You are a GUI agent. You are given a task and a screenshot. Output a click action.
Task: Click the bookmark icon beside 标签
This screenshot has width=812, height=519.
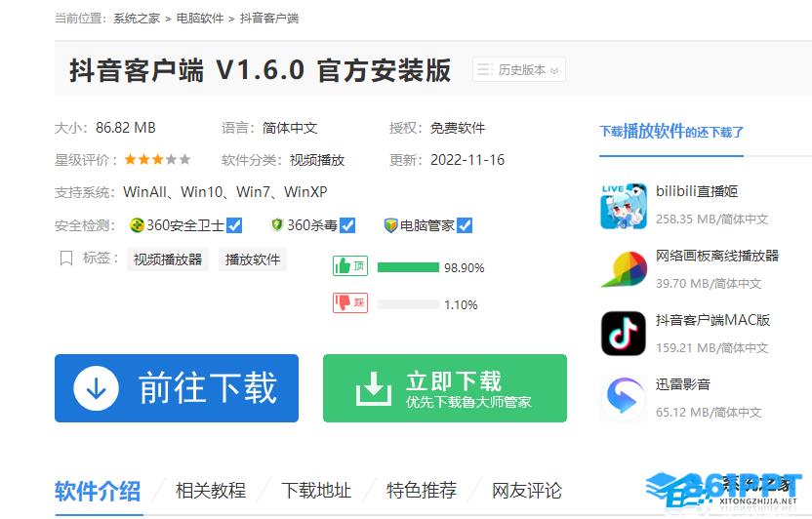tap(66, 258)
